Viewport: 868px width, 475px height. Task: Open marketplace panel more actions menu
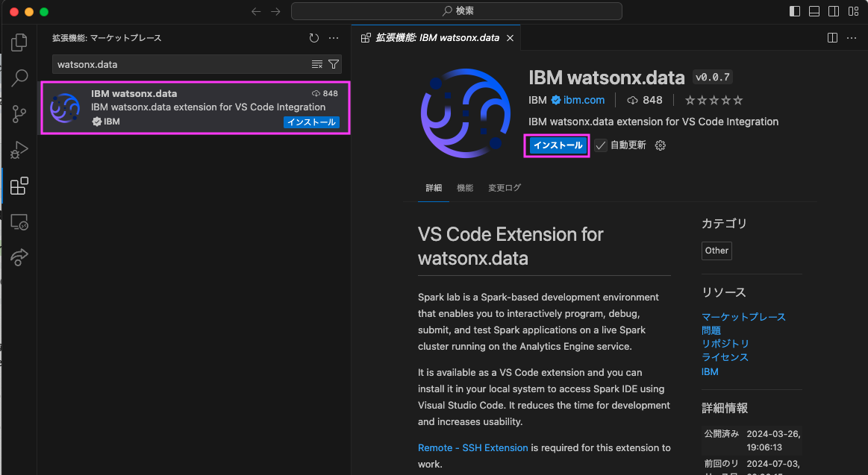point(334,37)
